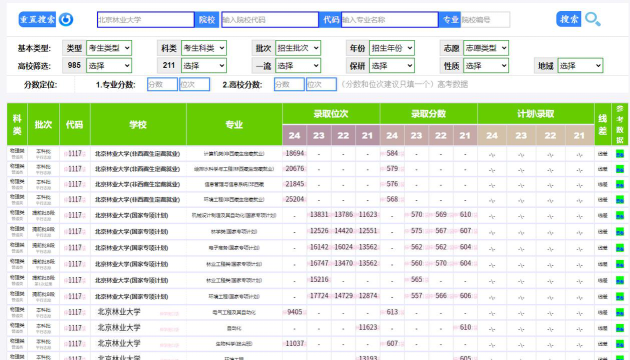Viewport: 630px width, 360px height.
Task: Click the 院校 button
Action: click(x=207, y=20)
